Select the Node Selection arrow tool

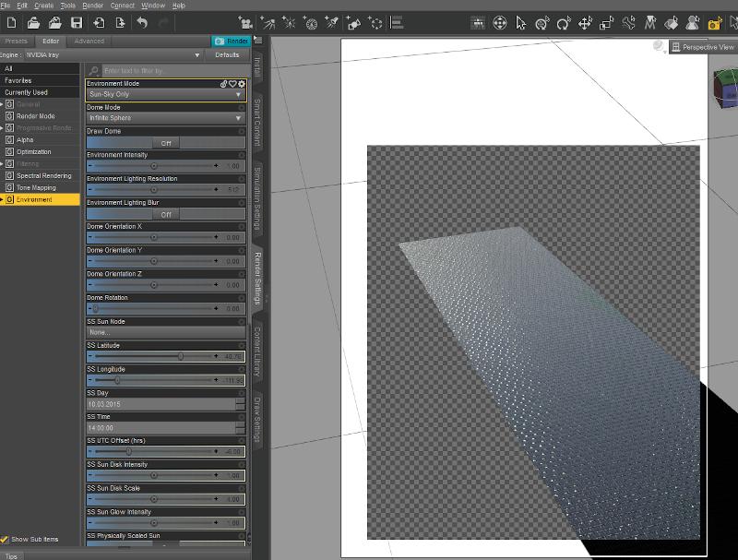pos(520,22)
